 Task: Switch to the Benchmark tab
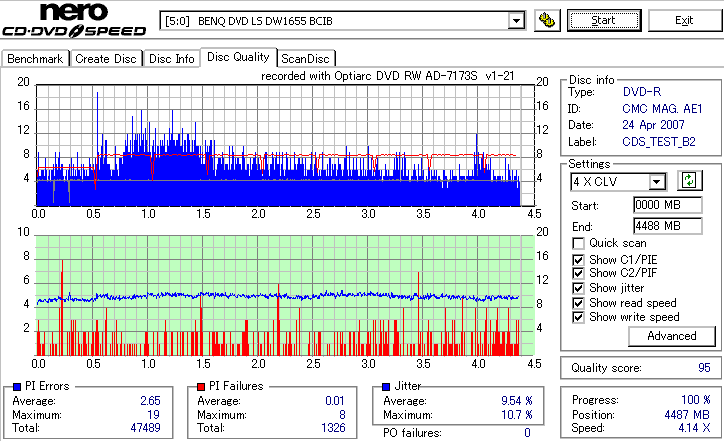click(x=35, y=59)
